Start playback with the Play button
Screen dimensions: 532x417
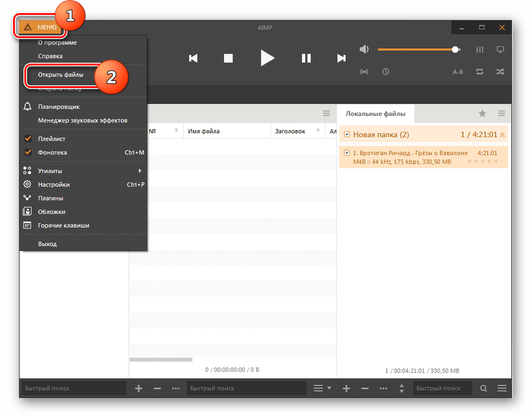coord(267,58)
